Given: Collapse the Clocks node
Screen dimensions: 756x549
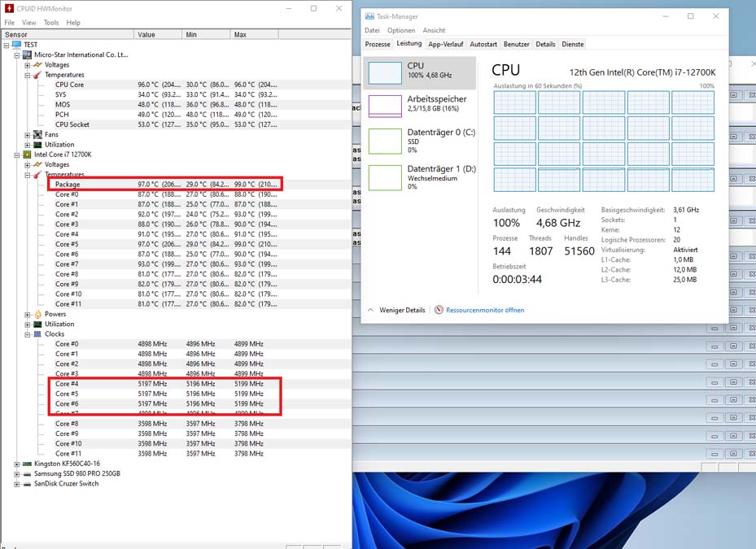Looking at the screenshot, I should pyautogui.click(x=28, y=334).
